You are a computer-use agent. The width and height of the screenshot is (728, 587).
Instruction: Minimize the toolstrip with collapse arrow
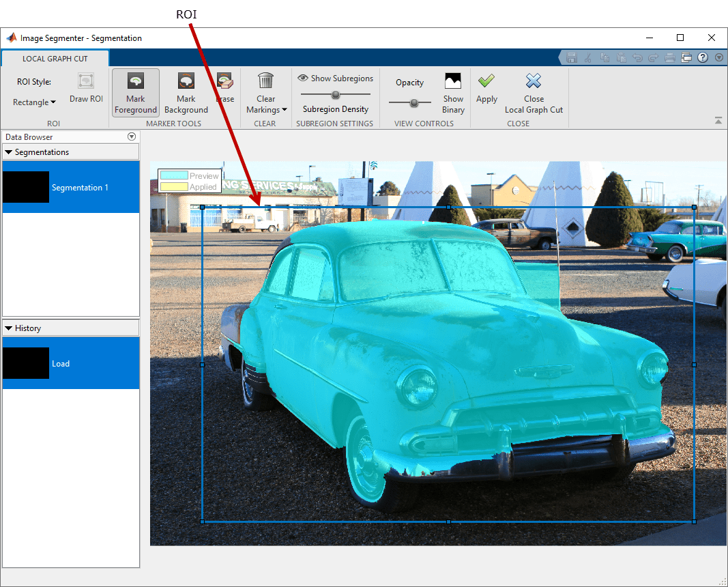(718, 121)
